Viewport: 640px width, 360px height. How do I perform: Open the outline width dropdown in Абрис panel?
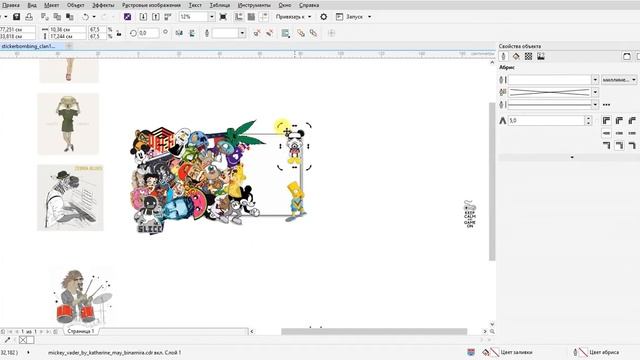pos(595,80)
